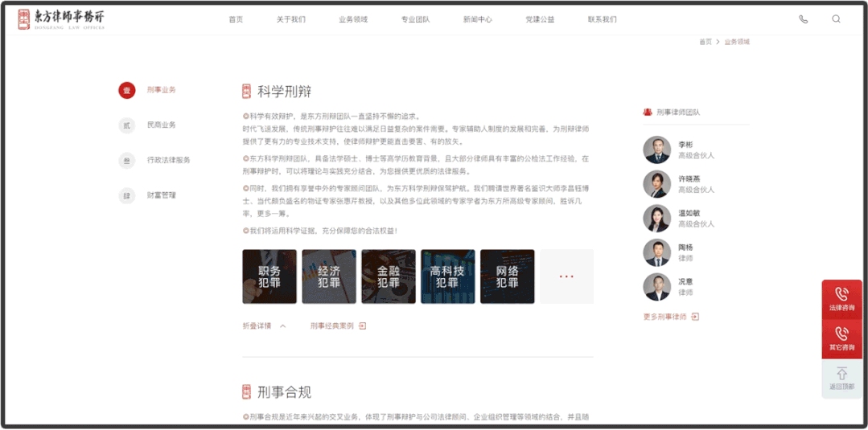The image size is (868, 430).
Task: Open the 经济犯罪 tile
Action: click(329, 276)
